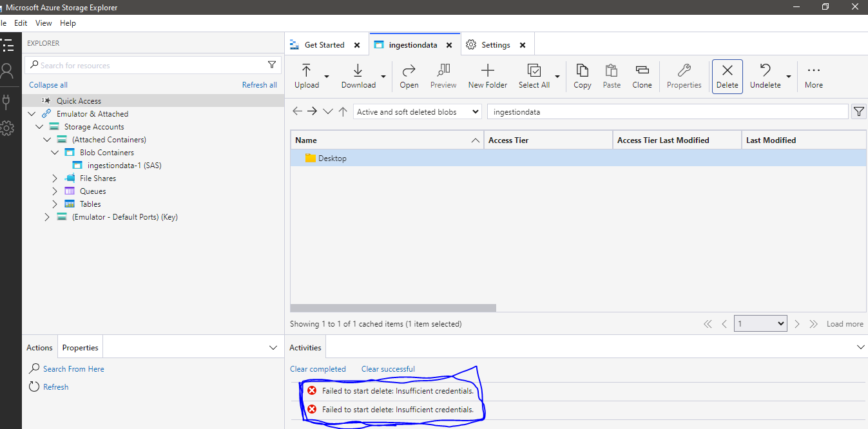Click the Clone toolbar icon
The image size is (868, 429).
[x=642, y=76]
